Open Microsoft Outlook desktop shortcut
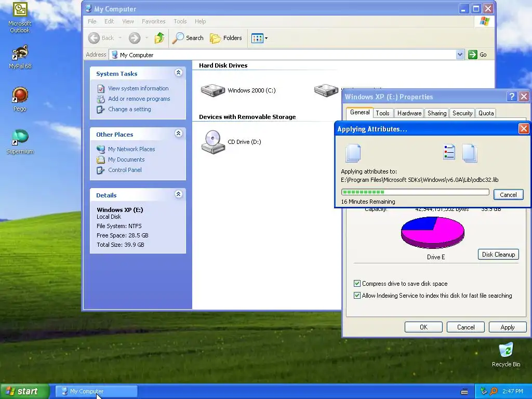Screen dimensions: 532x399 tap(20, 18)
